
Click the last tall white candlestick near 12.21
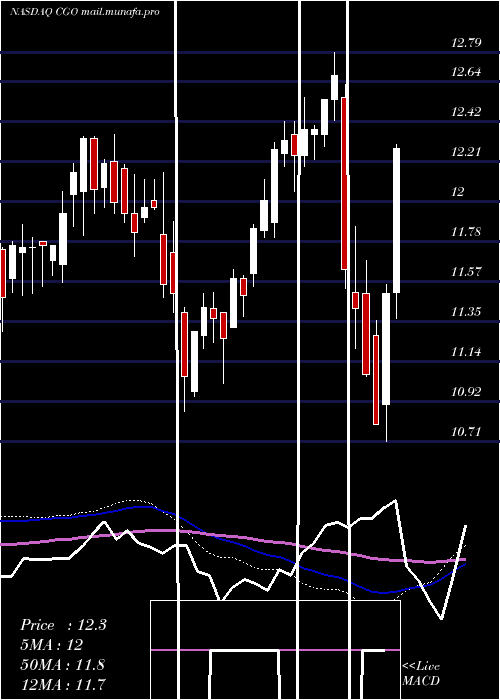coord(396,221)
